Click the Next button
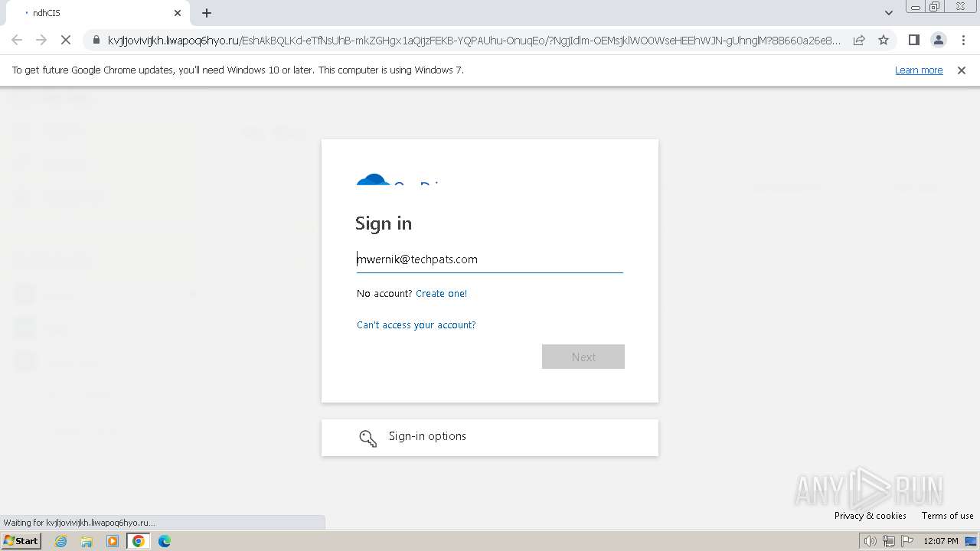Image resolution: width=980 pixels, height=551 pixels. 583,357
